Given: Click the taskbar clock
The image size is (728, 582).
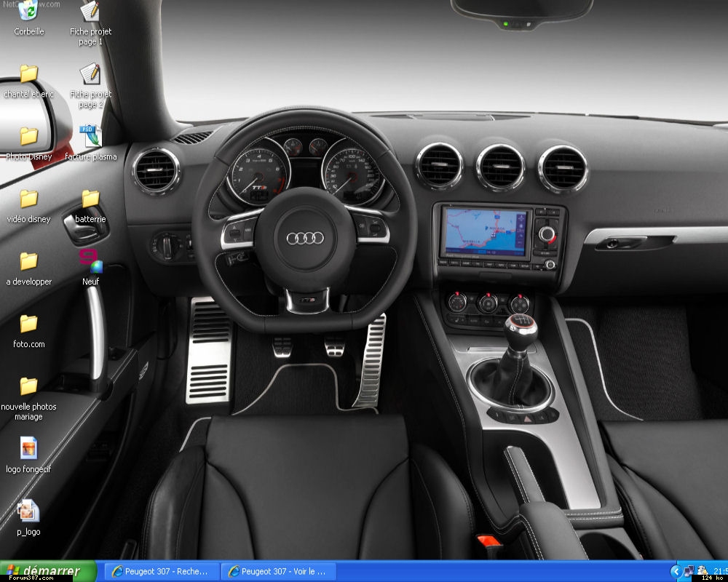Looking at the screenshot, I should [720, 571].
